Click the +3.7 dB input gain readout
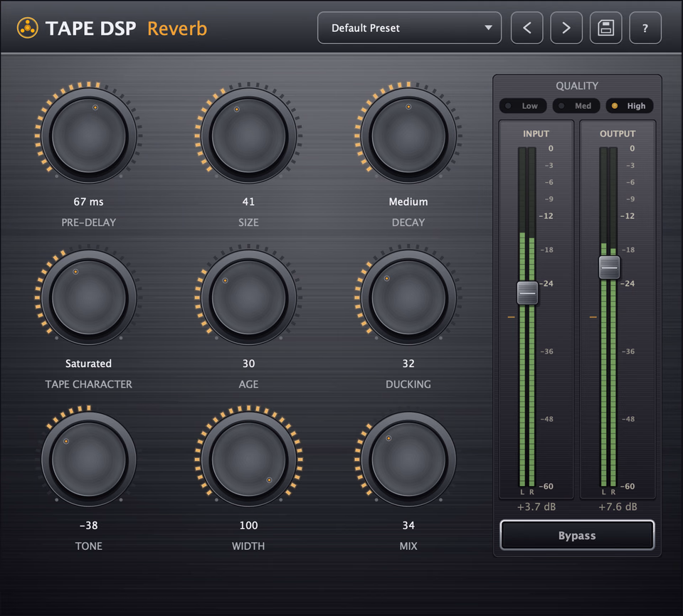683x616 pixels. pyautogui.click(x=536, y=506)
